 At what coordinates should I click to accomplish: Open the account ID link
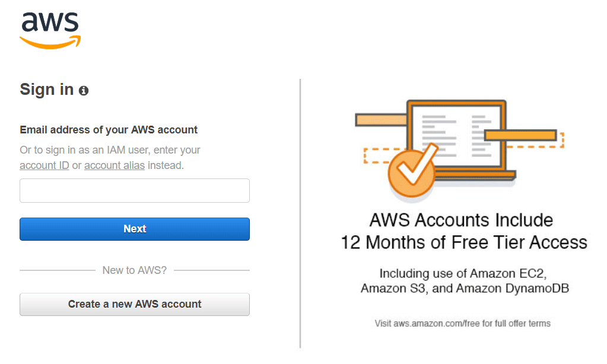pos(44,165)
